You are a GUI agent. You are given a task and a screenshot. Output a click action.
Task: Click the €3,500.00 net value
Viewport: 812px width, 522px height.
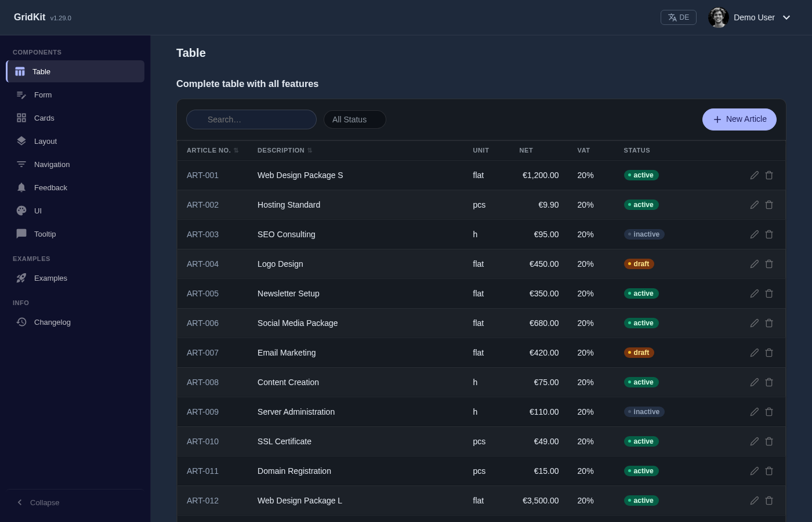click(x=541, y=501)
